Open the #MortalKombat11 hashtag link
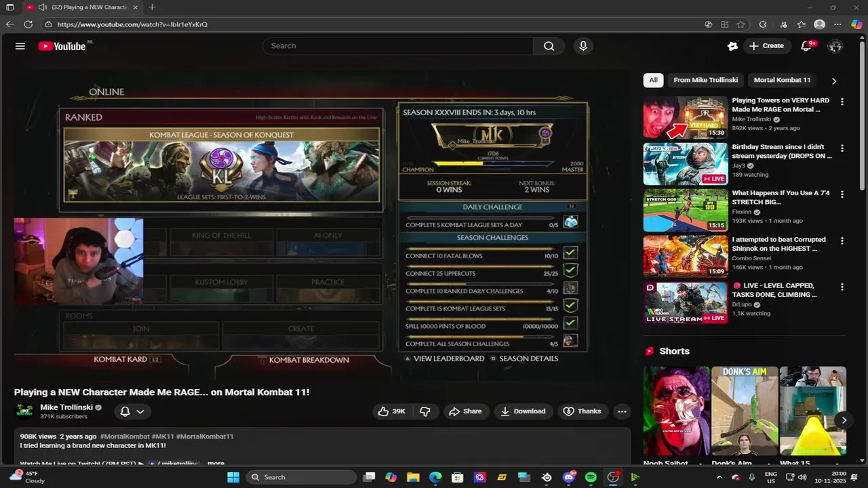Screen dimensions: 868x488 [x=205, y=436]
